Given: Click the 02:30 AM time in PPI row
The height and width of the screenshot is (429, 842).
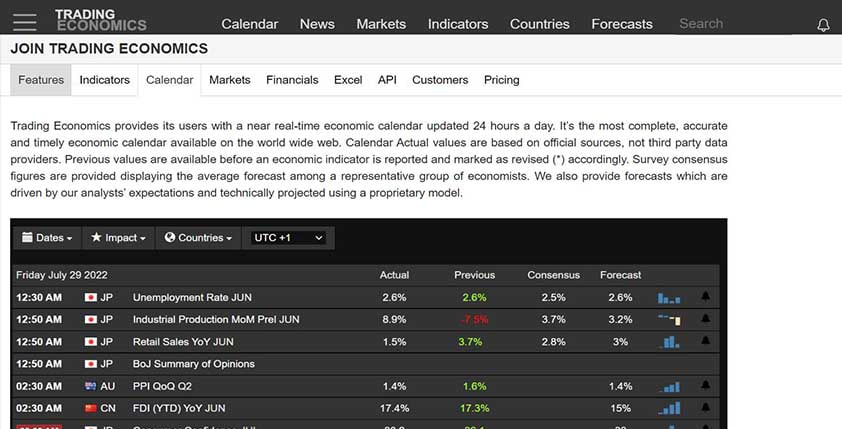Looking at the screenshot, I should coord(39,386).
